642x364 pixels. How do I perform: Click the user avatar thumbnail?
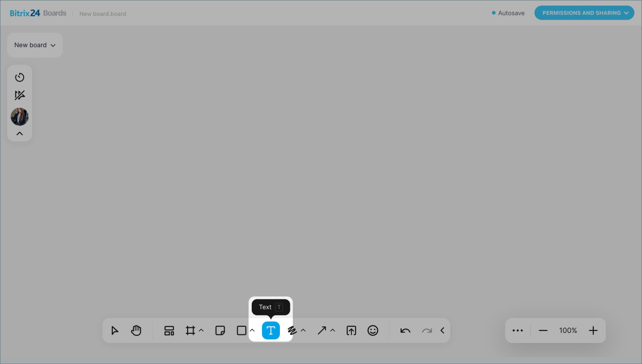click(x=20, y=117)
